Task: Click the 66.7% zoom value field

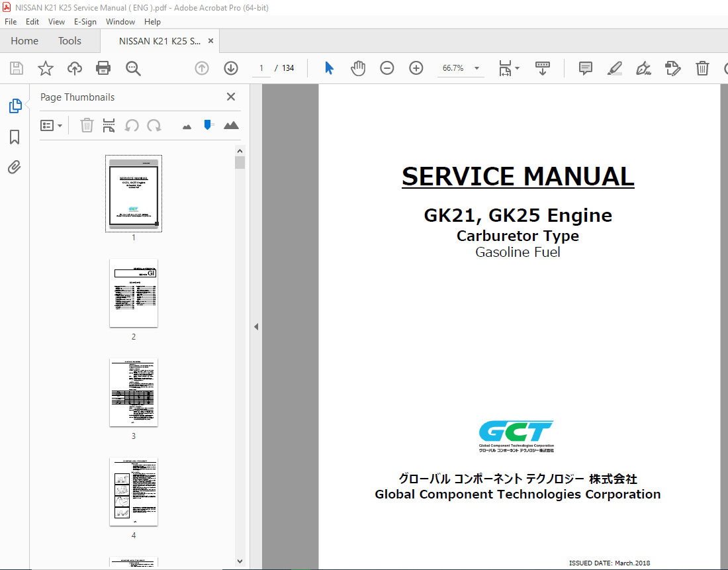Action: 453,68
